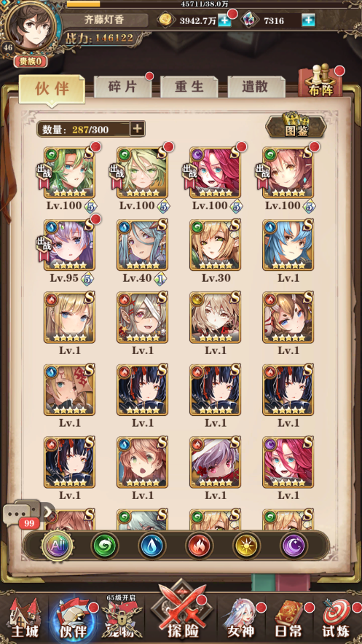Expand the chat panel arrow
This screenshot has height=644, width=362.
pos(48,511)
